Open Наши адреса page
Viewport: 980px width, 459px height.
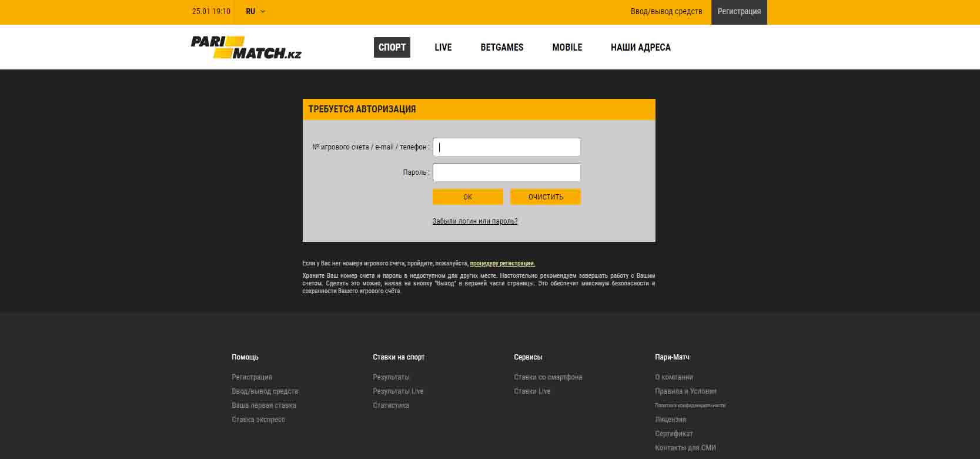(x=640, y=48)
